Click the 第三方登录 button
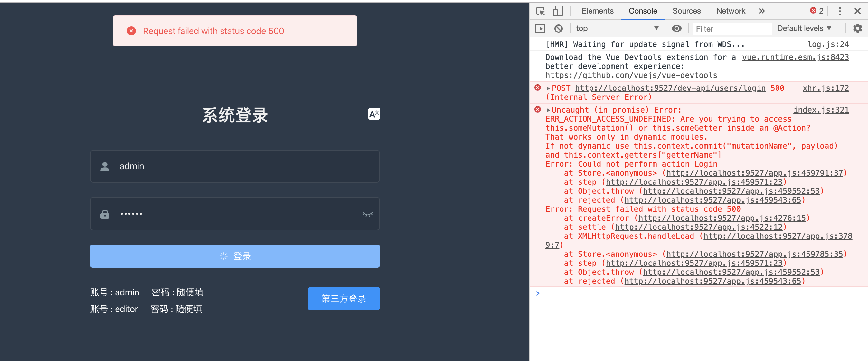Image resolution: width=868 pixels, height=361 pixels. (343, 298)
